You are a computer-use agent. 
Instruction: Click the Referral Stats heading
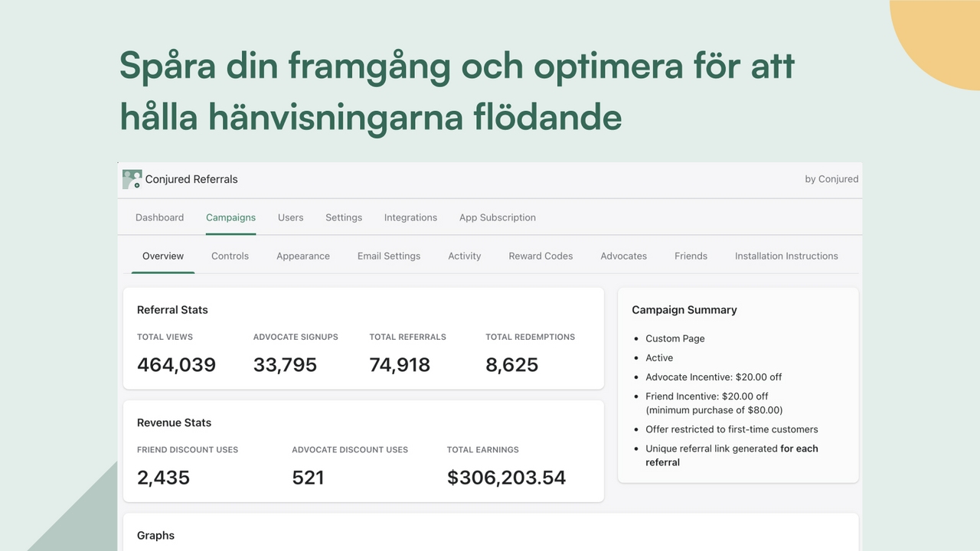172,310
